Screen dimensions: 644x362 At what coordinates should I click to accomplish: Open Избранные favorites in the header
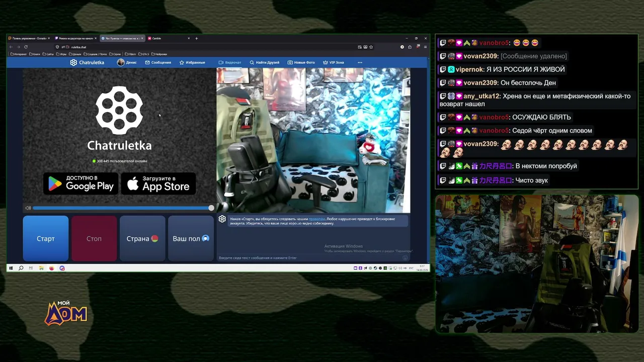[x=192, y=62]
